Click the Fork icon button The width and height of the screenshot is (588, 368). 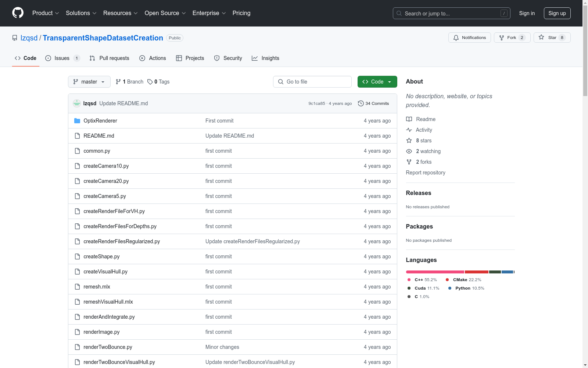coord(502,38)
